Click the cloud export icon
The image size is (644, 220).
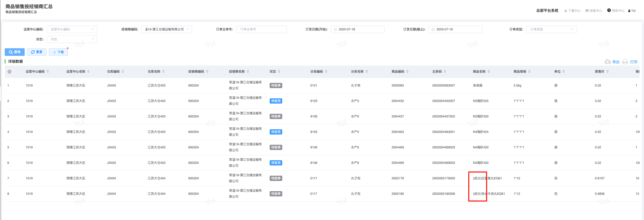[608, 62]
